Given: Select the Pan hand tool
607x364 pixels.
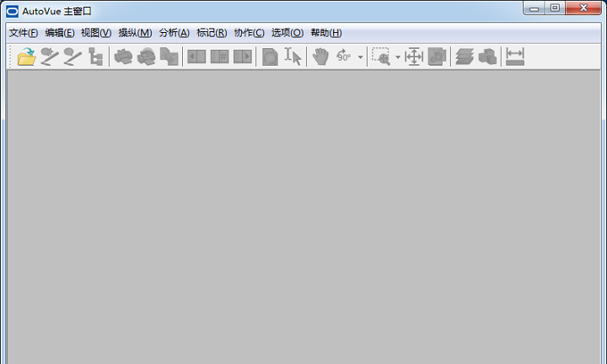Looking at the screenshot, I should click(x=320, y=56).
